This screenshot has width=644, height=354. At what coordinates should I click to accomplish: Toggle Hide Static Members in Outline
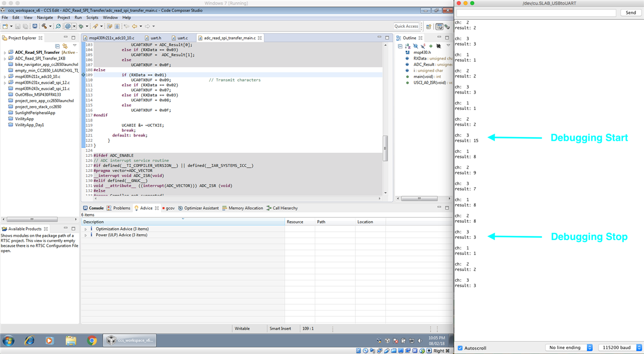click(423, 46)
